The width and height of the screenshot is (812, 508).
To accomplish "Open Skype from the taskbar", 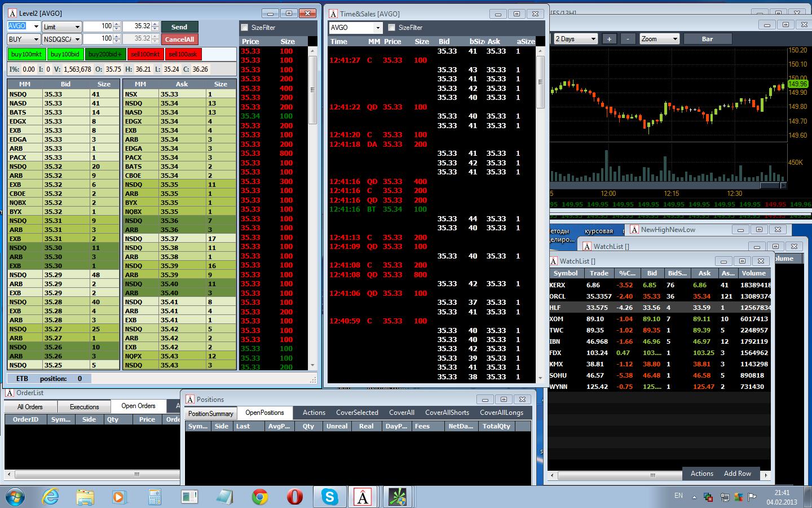I will [329, 497].
